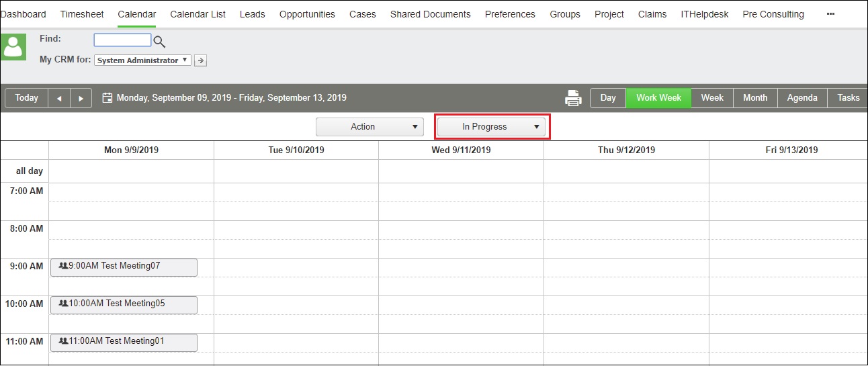Click the green user avatar icon

coord(13,47)
